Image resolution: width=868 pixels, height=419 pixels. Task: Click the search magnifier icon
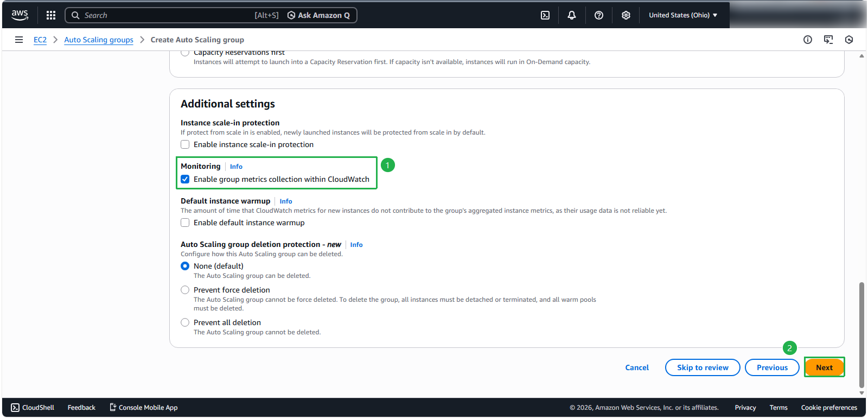(75, 15)
